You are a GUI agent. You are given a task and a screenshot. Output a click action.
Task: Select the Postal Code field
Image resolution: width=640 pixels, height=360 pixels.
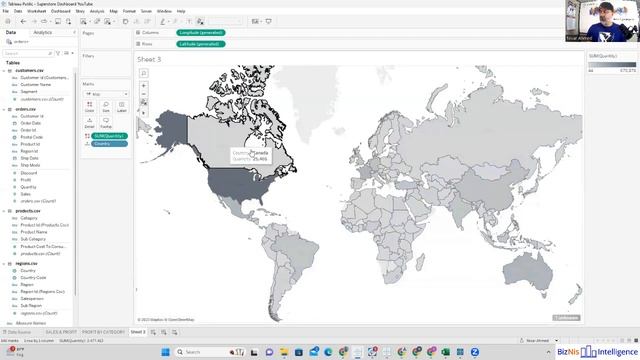pyautogui.click(x=32, y=137)
